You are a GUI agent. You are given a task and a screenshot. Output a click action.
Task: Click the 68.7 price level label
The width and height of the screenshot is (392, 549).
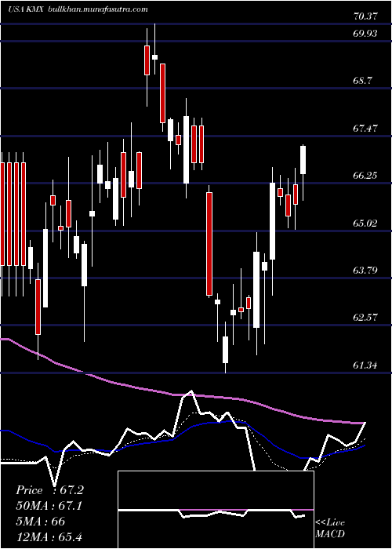pos(363,81)
